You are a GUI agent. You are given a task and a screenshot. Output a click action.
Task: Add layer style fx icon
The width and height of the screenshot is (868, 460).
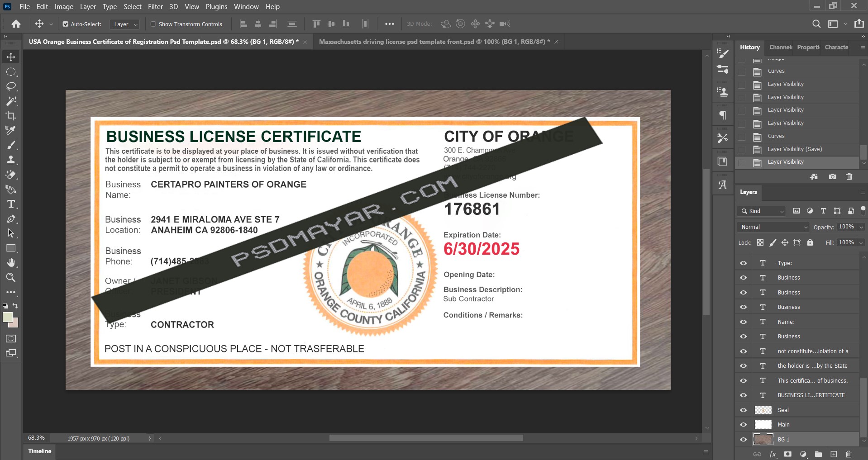pos(773,454)
